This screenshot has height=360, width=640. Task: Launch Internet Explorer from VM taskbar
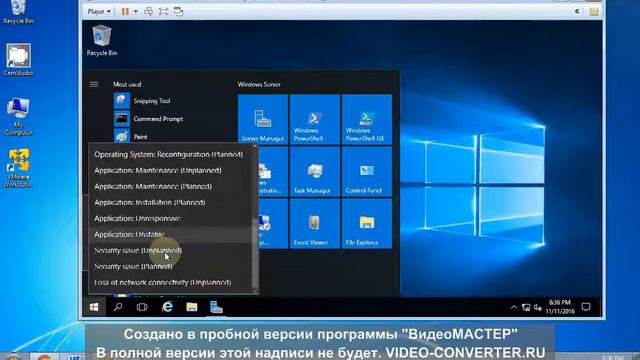point(167,307)
